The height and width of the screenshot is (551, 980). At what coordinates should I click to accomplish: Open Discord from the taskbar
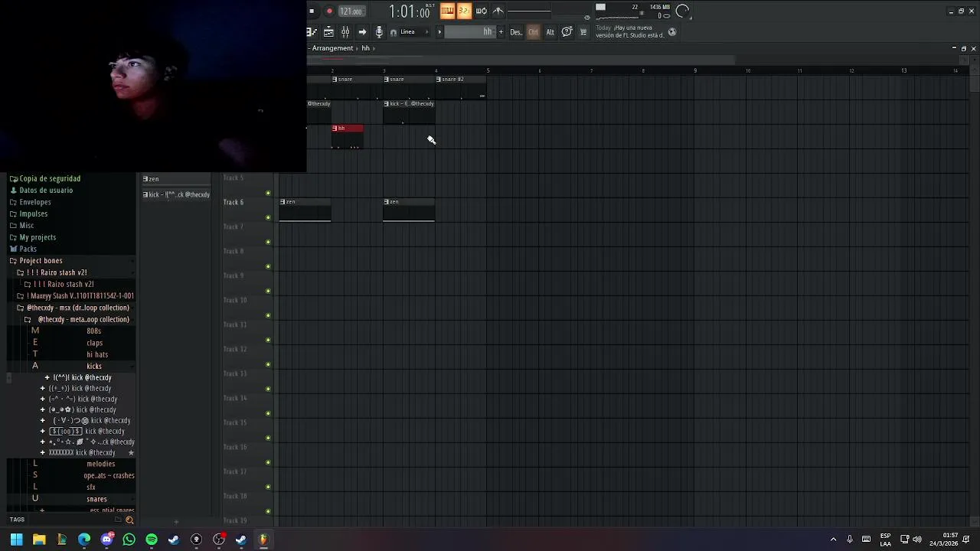pyautogui.click(x=106, y=540)
